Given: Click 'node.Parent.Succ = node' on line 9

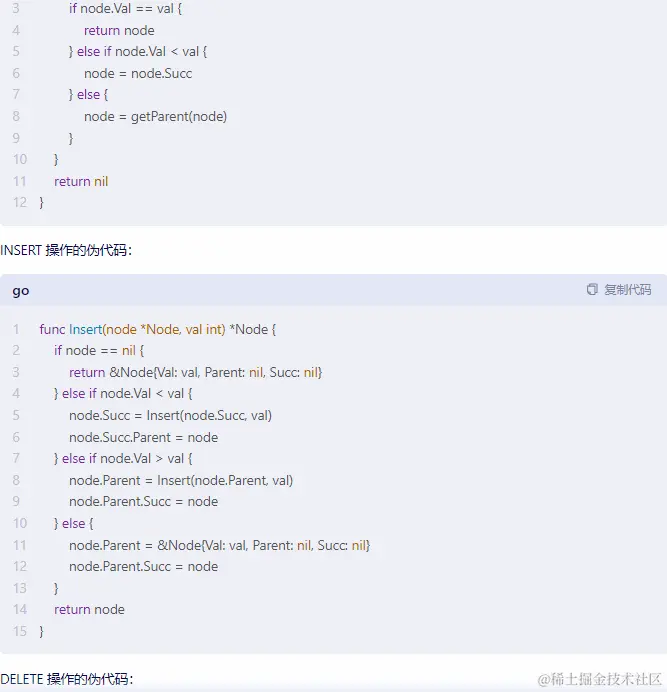Looking at the screenshot, I should (x=143, y=502).
